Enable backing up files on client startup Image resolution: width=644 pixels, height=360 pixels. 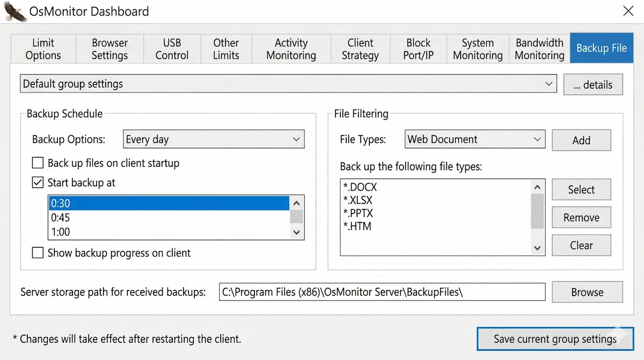click(x=38, y=163)
